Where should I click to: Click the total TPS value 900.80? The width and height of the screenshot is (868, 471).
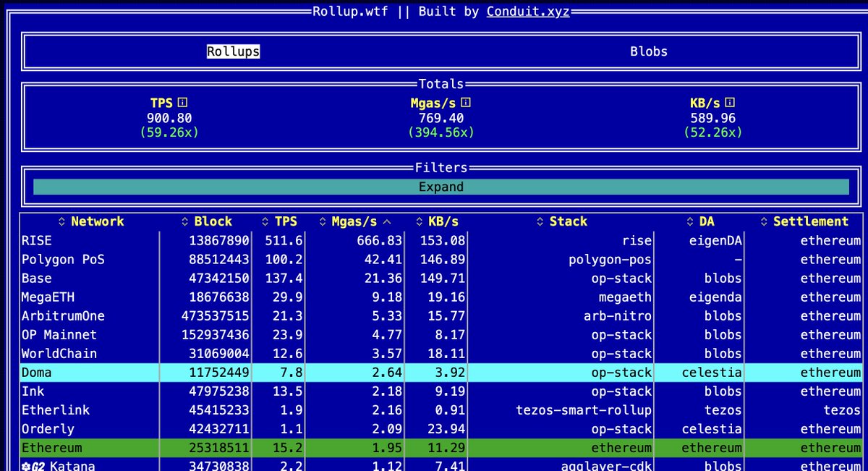click(x=169, y=118)
